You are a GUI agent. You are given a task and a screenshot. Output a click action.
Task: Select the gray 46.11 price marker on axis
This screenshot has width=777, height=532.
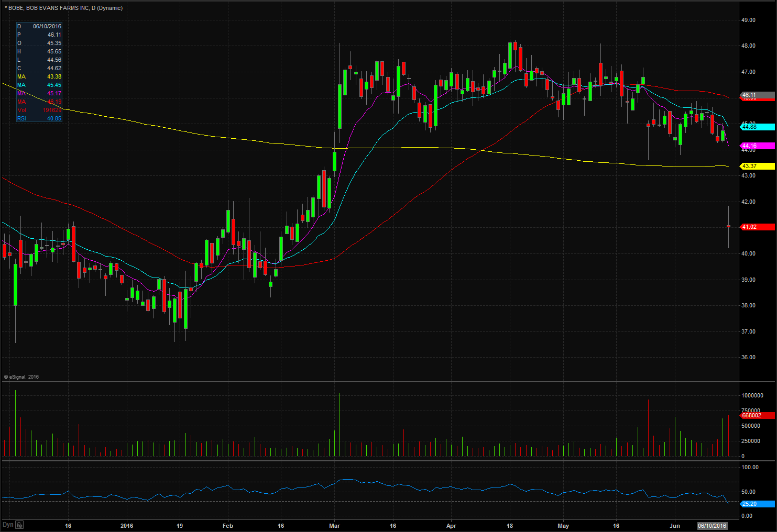[x=757, y=95]
